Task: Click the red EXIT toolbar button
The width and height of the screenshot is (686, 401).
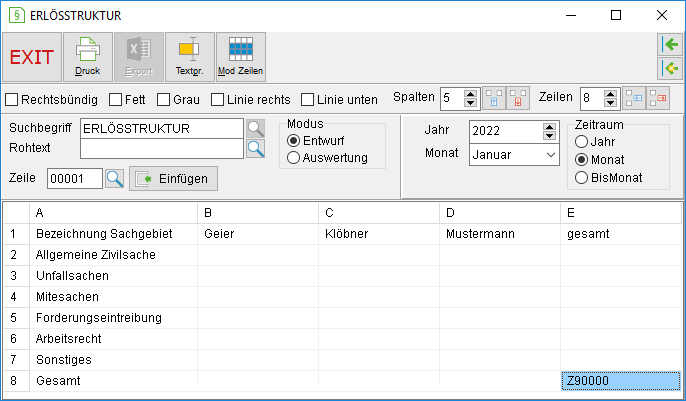Action: tap(32, 57)
